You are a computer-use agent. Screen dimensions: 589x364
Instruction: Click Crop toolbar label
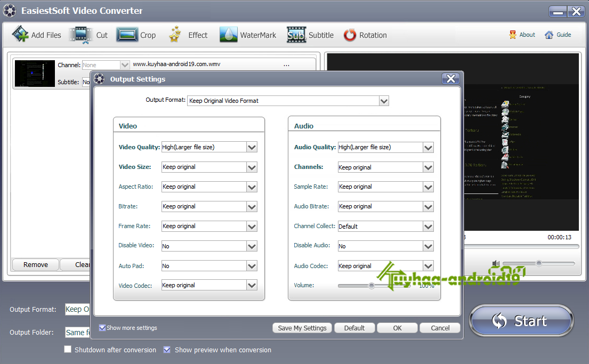click(148, 35)
